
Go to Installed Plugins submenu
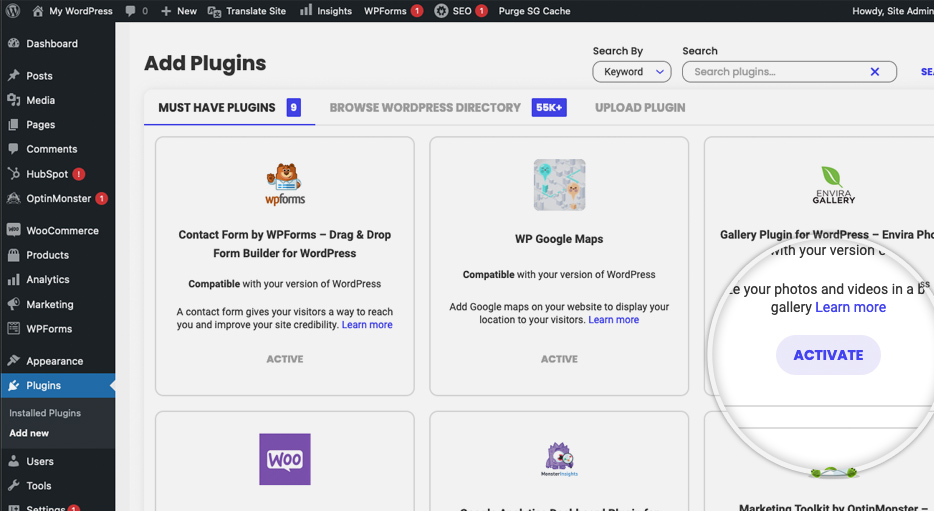coord(45,413)
